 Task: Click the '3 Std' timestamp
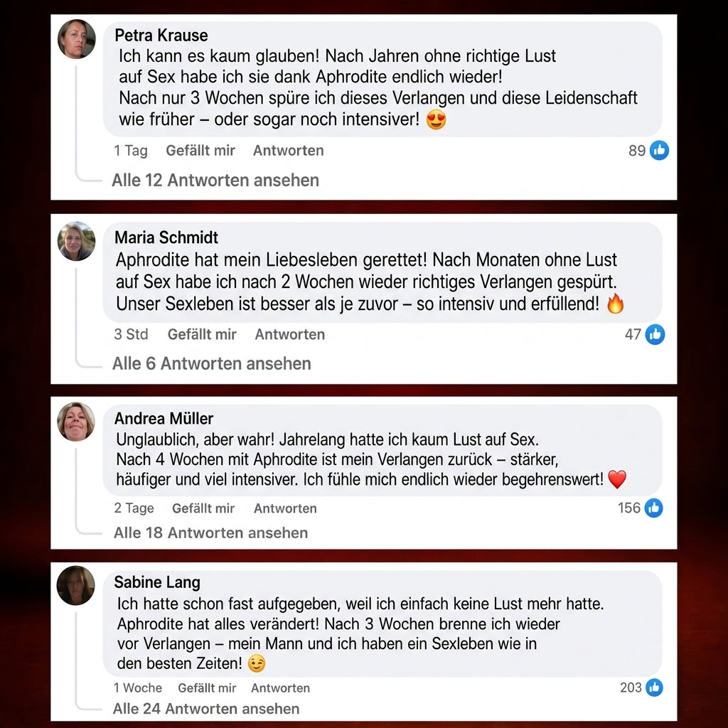131,334
